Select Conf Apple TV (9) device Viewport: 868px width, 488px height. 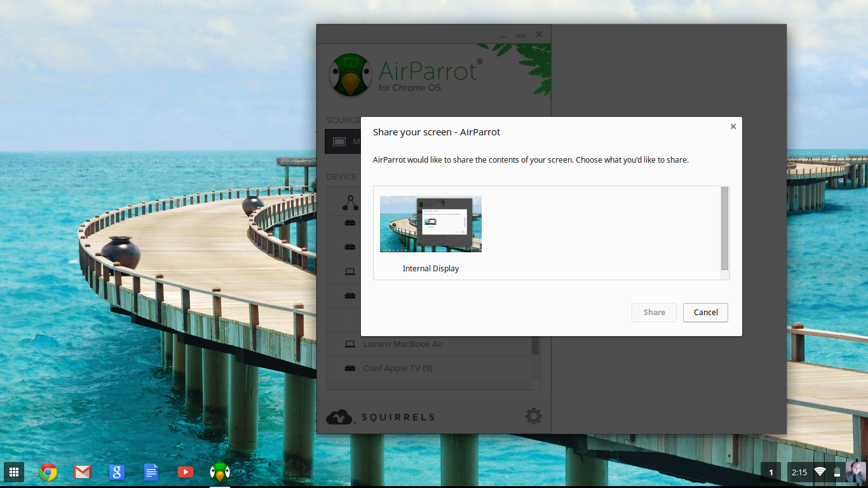(429, 369)
